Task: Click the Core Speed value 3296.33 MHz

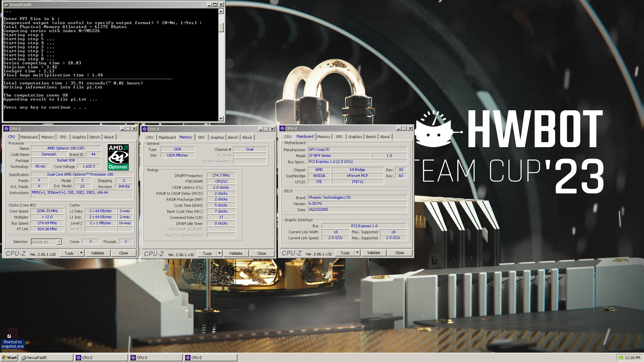Action: click(47, 211)
